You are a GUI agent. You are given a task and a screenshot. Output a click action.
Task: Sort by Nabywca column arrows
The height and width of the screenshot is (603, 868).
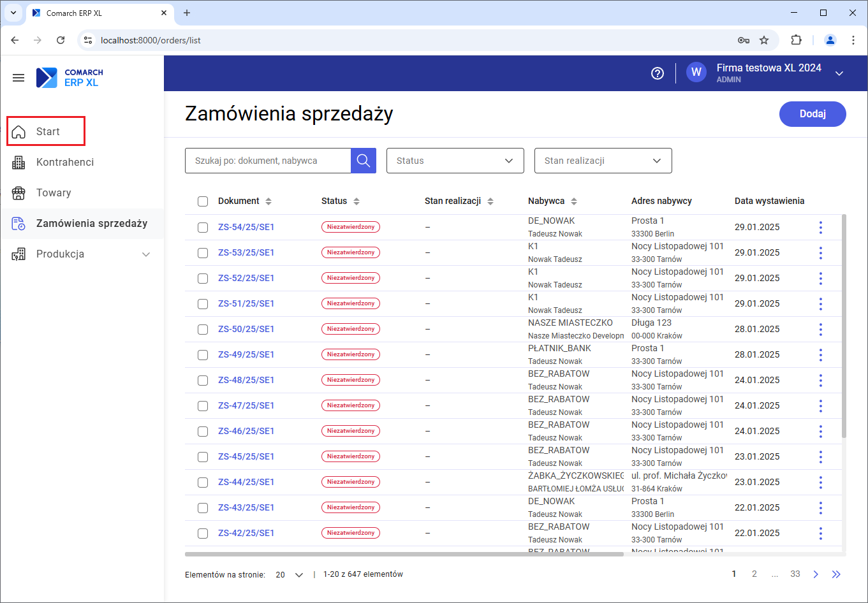coord(574,201)
